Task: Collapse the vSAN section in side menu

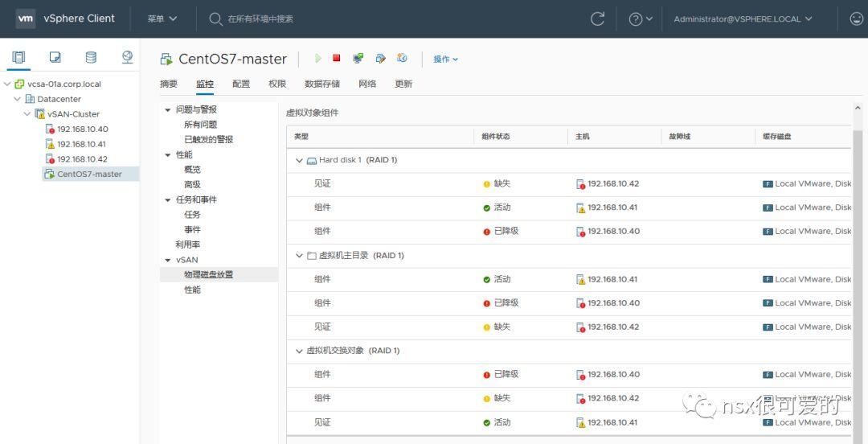Action: pyautogui.click(x=168, y=260)
